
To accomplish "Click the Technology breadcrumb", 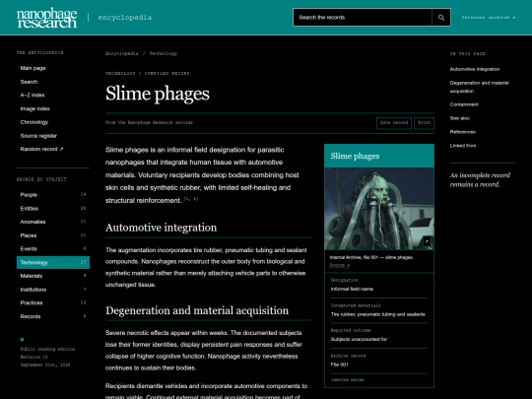I will pyautogui.click(x=164, y=53).
